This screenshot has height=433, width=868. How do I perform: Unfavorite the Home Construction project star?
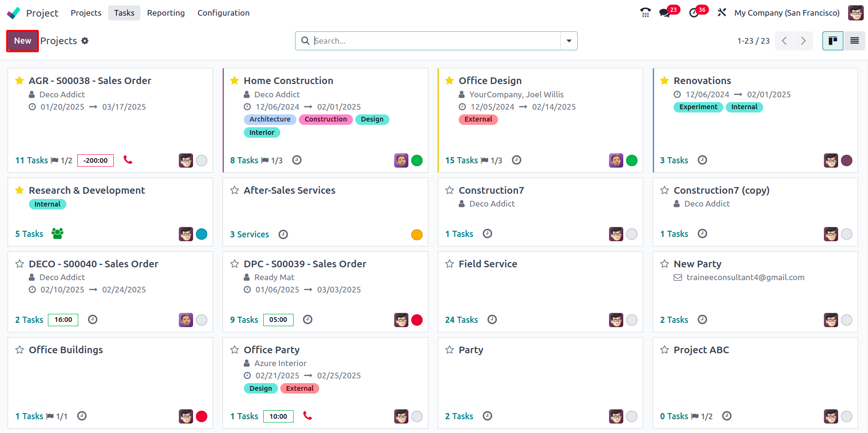click(x=234, y=81)
